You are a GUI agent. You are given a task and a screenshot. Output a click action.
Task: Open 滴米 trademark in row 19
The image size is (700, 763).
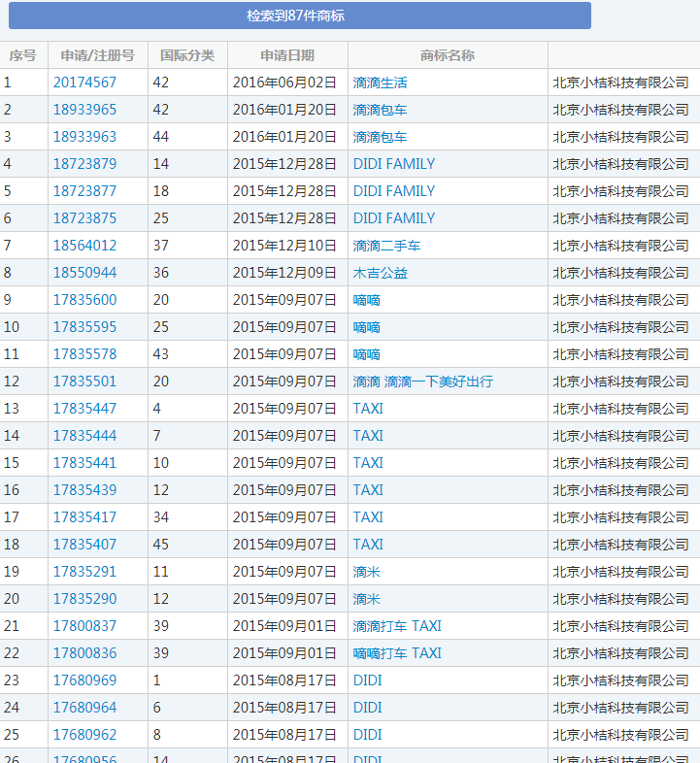pos(367,573)
